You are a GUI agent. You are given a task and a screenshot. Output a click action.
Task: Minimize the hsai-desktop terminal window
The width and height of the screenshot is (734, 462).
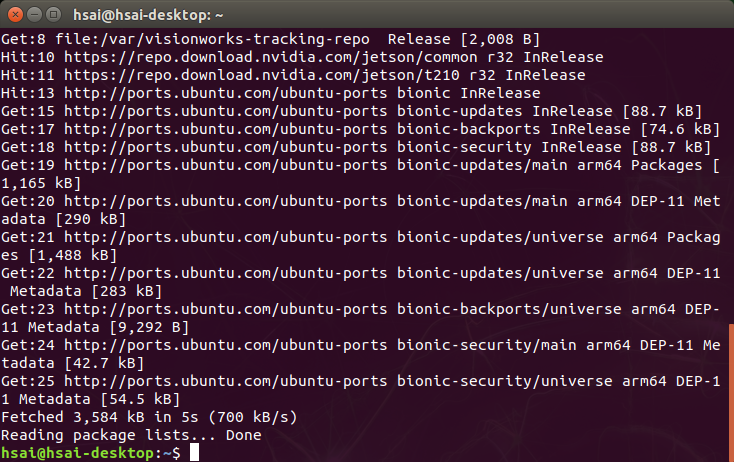pyautogui.click(x=34, y=15)
